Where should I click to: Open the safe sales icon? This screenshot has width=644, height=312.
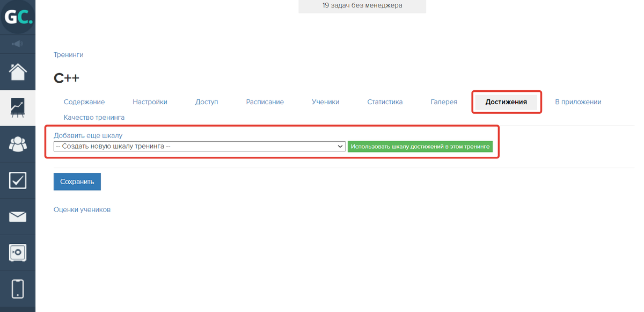coord(18,252)
